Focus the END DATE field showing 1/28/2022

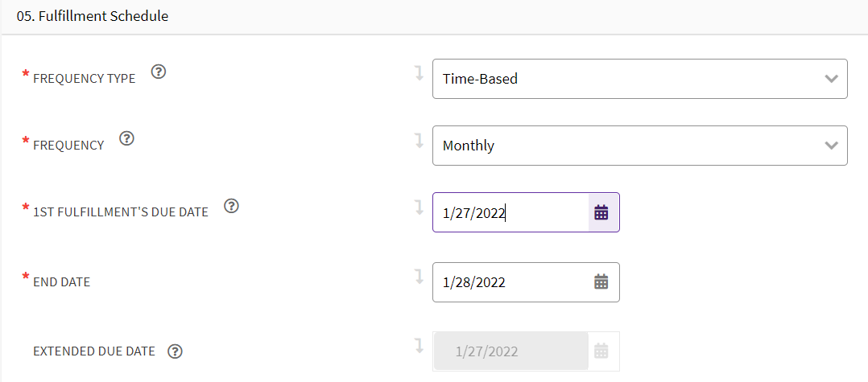(510, 282)
